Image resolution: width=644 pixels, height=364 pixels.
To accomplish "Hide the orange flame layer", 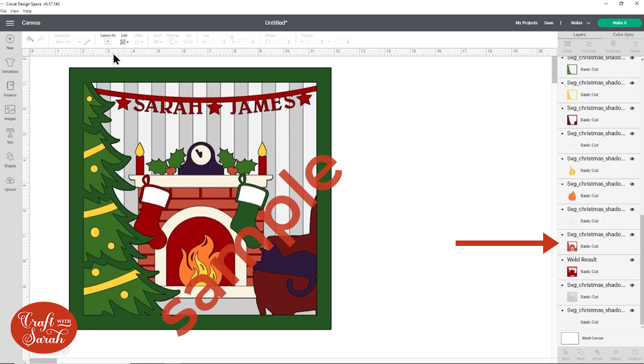I will pos(632,184).
